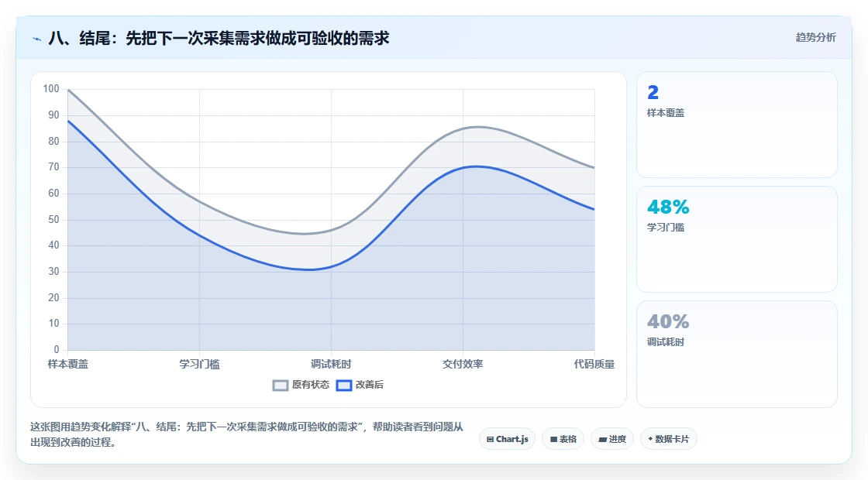Toggle the 原有状态 legend entry
868x480 pixels.
point(301,385)
